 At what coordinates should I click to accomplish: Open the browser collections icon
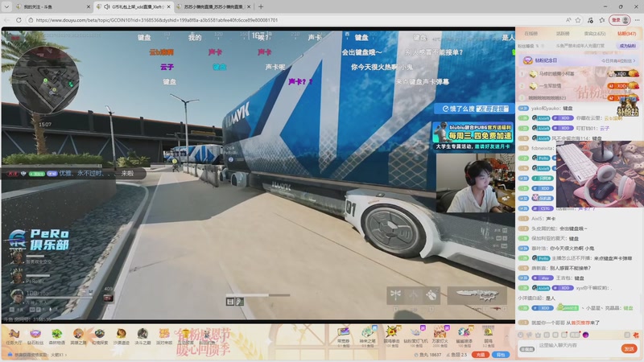601,19
